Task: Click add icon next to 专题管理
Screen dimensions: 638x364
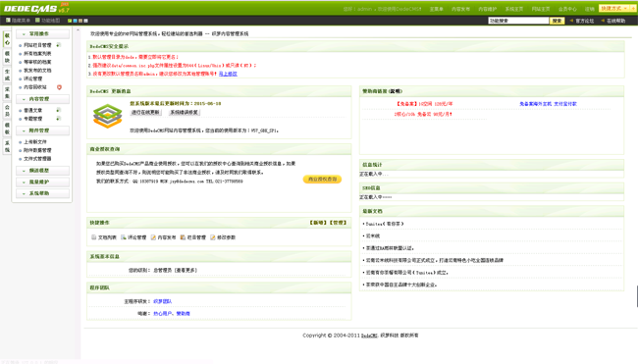Action: pos(59,119)
